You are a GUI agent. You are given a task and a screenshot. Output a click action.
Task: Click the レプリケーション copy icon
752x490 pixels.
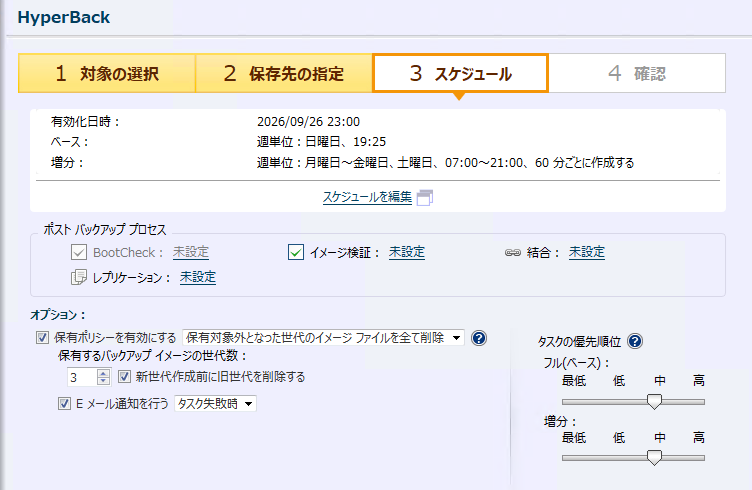[79, 277]
